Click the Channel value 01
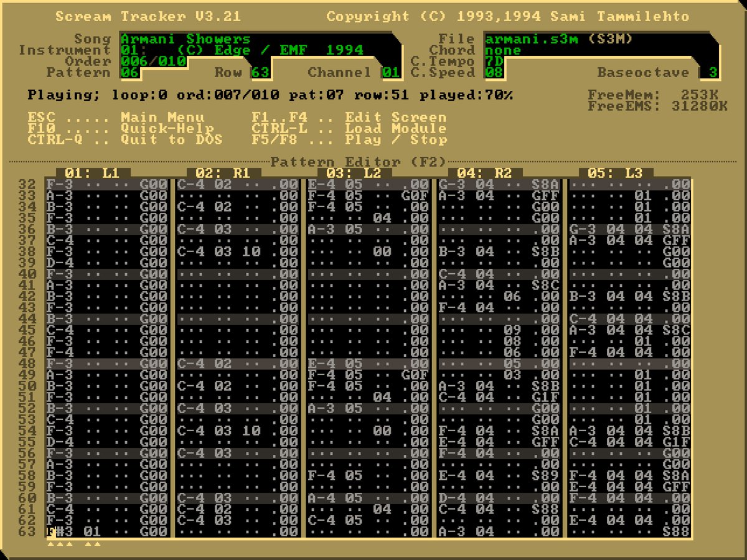 coord(391,72)
